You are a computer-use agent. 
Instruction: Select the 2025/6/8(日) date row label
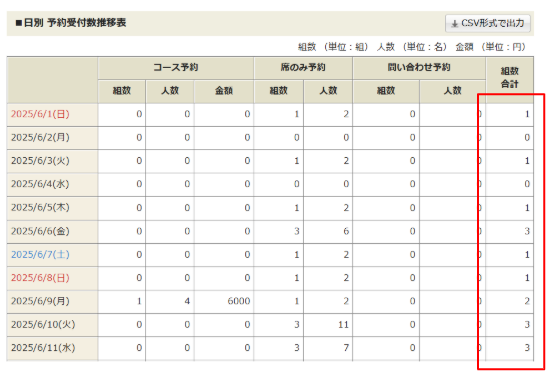pyautogui.click(x=40, y=278)
